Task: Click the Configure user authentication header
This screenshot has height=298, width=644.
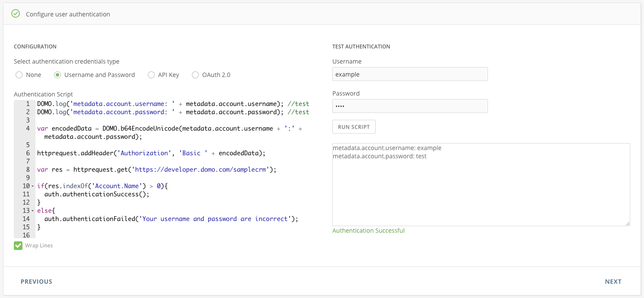Action: (x=68, y=14)
